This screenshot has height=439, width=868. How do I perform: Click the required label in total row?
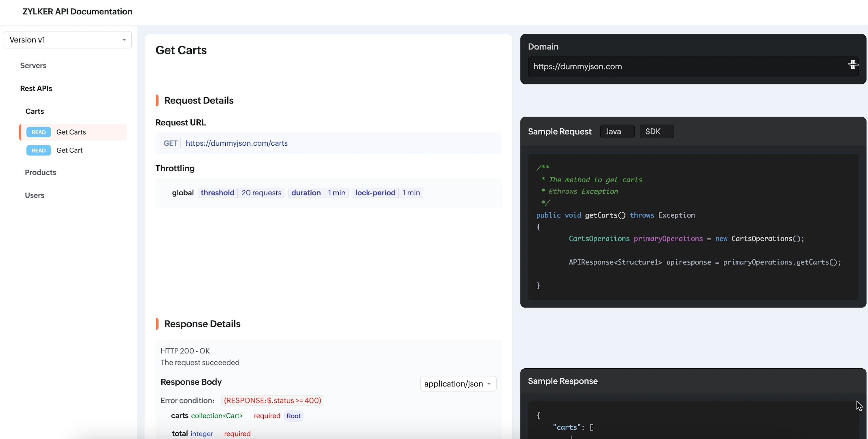(x=237, y=434)
